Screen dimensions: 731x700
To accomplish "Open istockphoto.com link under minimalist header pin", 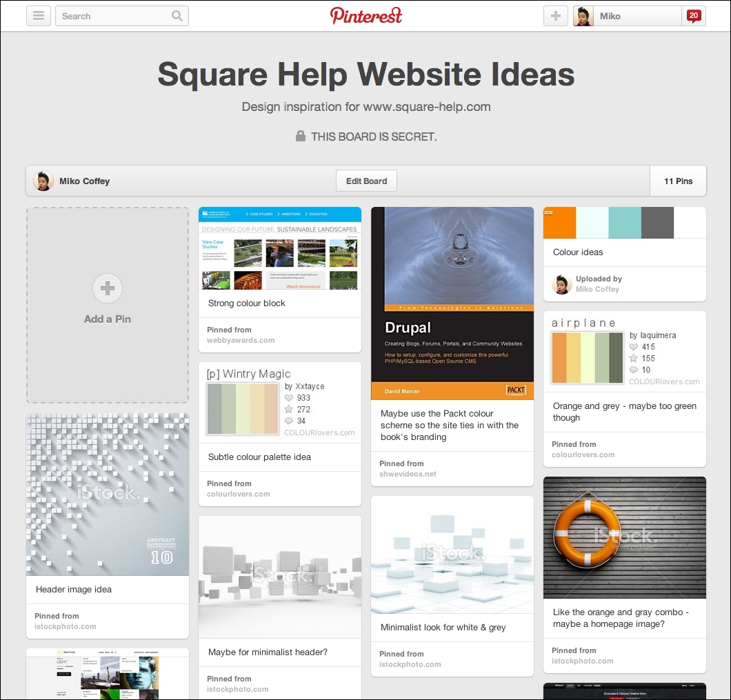I will [x=238, y=689].
